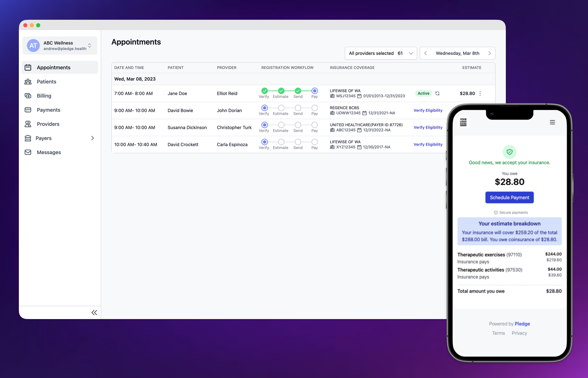Select Appointments in the sidebar
This screenshot has width=588, height=378.
54,67
